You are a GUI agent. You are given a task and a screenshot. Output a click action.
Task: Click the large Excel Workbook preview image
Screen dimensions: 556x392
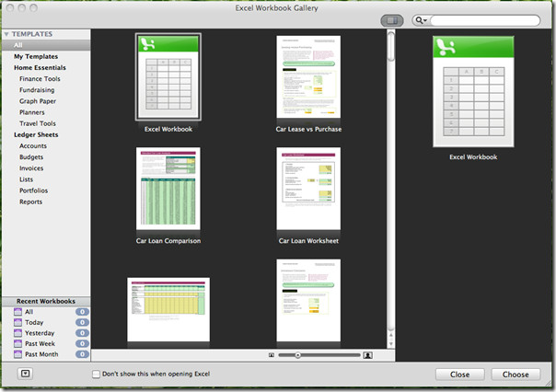(473, 91)
